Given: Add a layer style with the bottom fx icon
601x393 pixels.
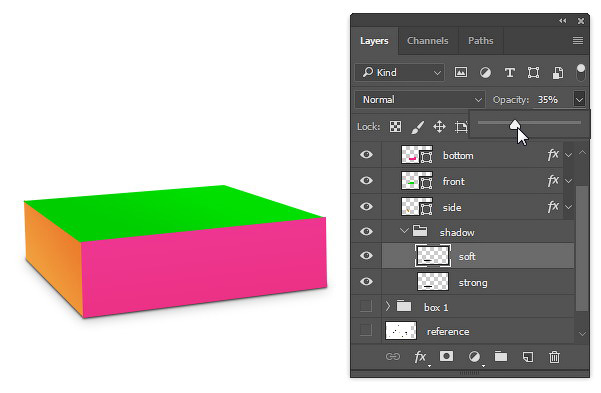Looking at the screenshot, I should [x=420, y=357].
